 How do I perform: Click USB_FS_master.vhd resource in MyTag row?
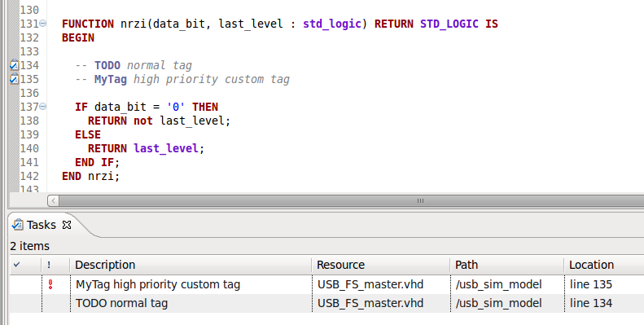(370, 284)
